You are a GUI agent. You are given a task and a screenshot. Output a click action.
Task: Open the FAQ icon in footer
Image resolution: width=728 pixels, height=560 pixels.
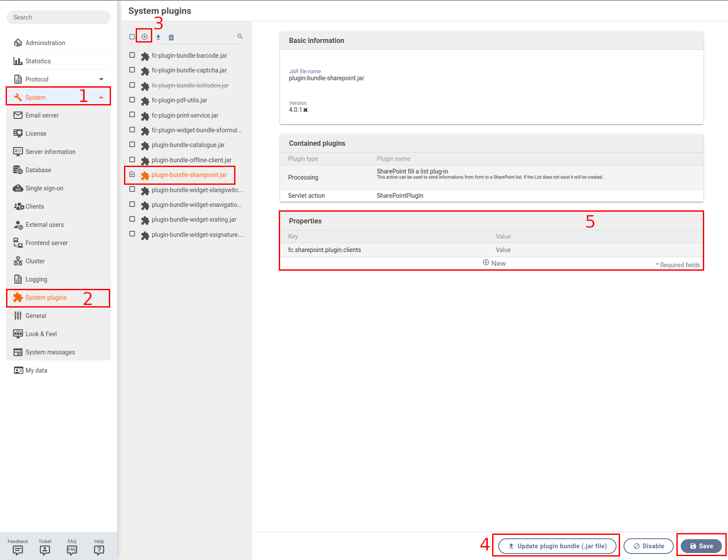[x=72, y=550]
